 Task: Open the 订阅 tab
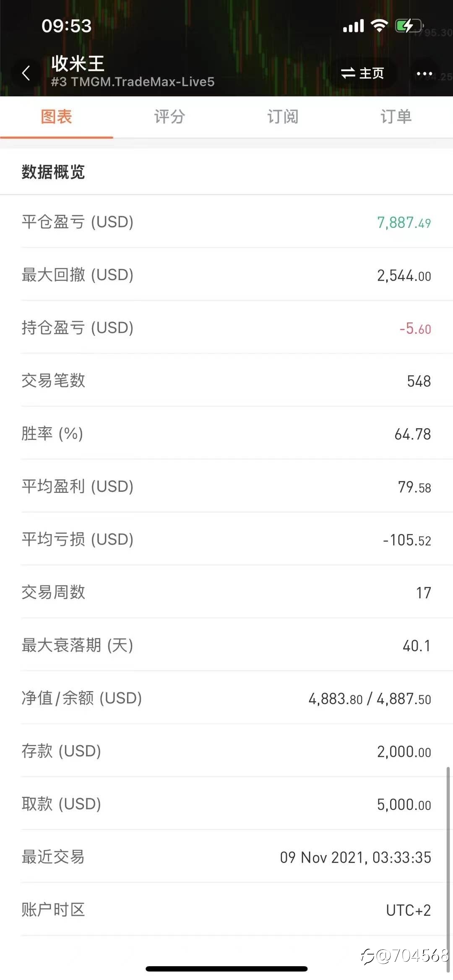(x=283, y=117)
